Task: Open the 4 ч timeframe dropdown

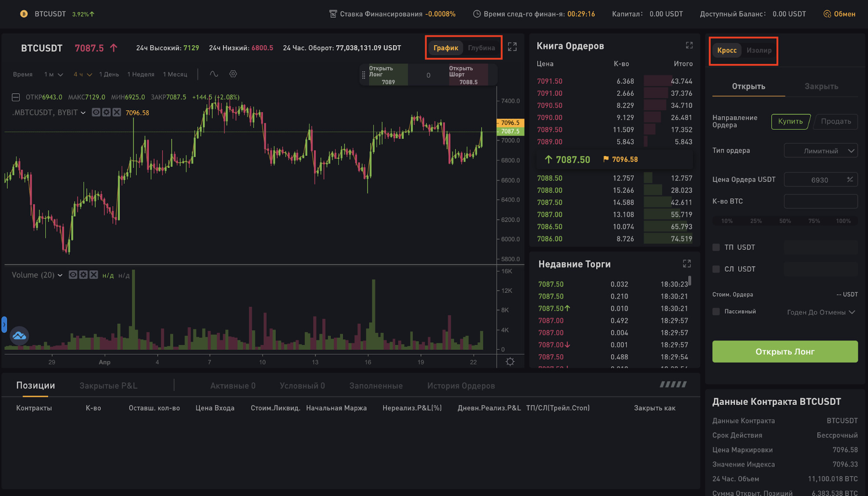Action: coord(83,74)
